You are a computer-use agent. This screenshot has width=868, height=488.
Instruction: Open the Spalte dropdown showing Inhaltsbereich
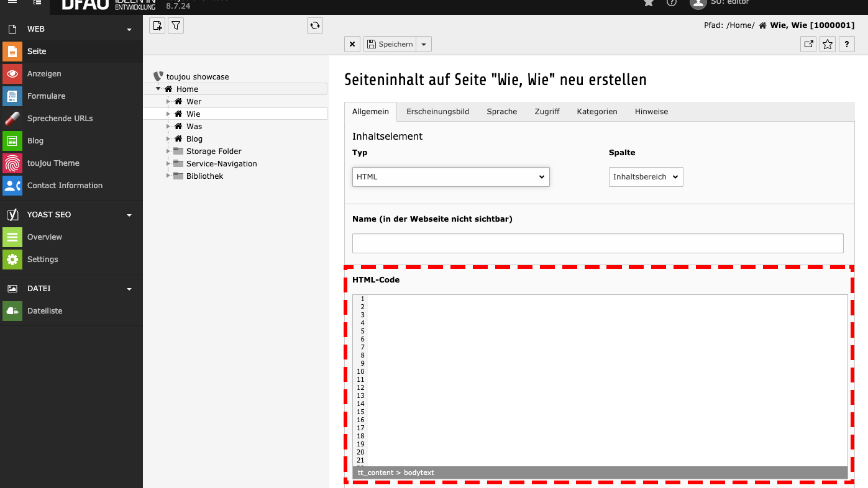pos(646,177)
